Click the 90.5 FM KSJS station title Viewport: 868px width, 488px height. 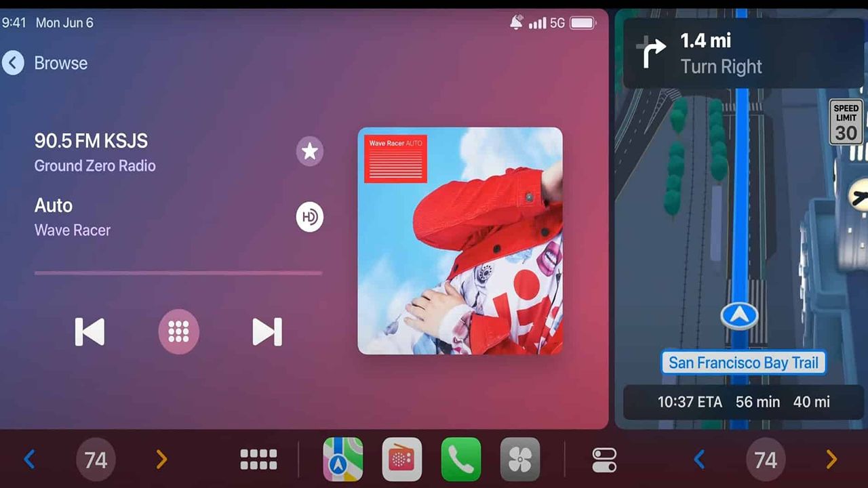tap(91, 141)
